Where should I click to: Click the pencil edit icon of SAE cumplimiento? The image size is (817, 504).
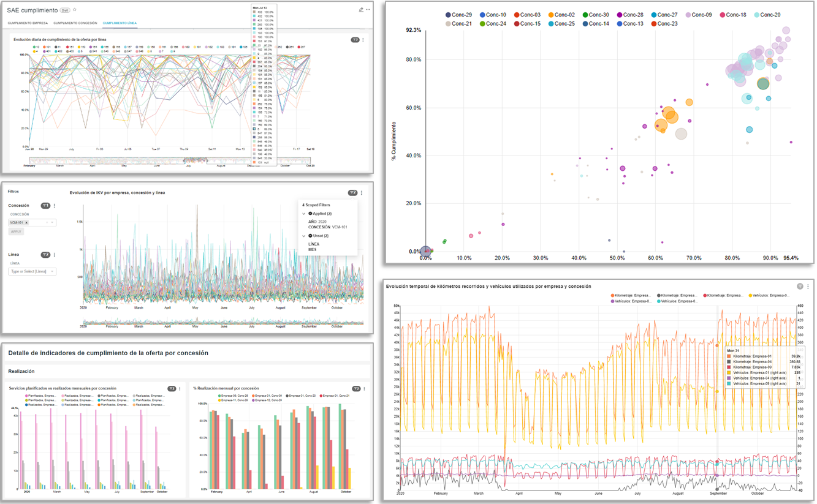pyautogui.click(x=361, y=10)
